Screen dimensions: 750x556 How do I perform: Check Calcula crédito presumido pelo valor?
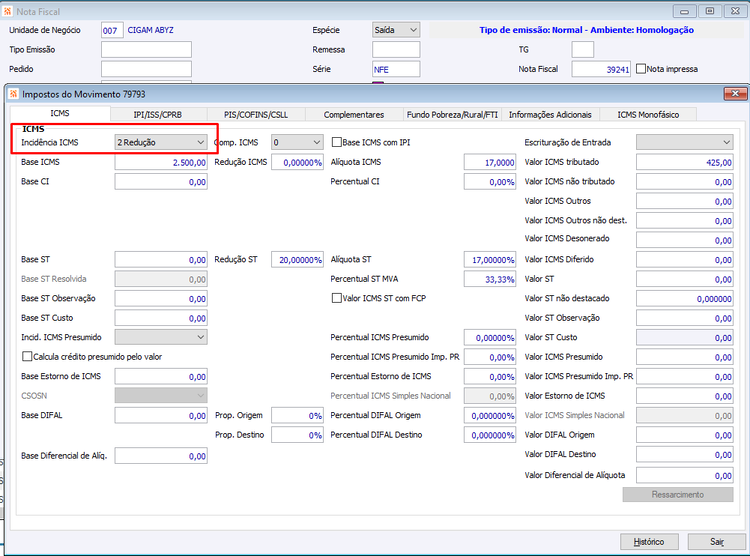(27, 356)
